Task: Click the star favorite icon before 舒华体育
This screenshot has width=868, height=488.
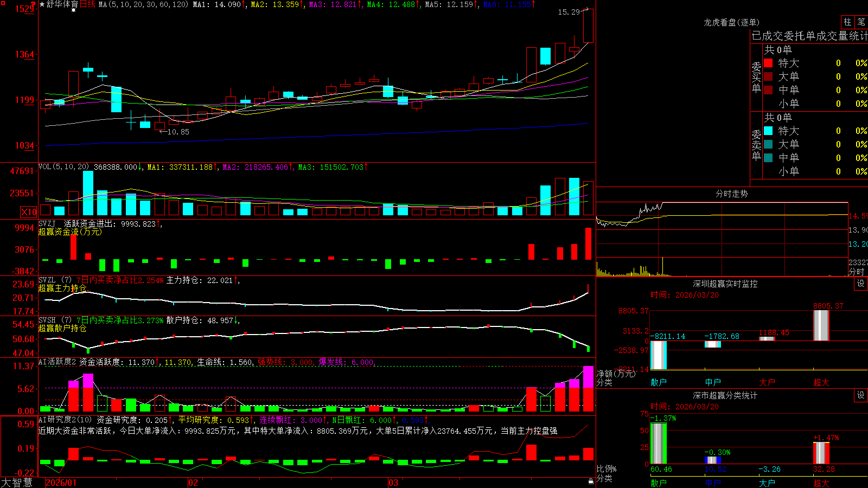Action: click(42, 4)
